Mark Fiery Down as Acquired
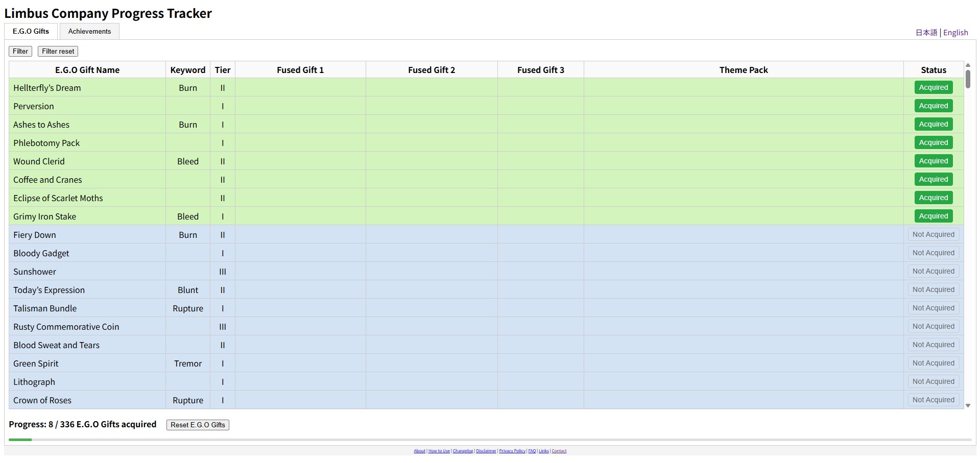Viewport: 980px width, 463px height. [933, 234]
